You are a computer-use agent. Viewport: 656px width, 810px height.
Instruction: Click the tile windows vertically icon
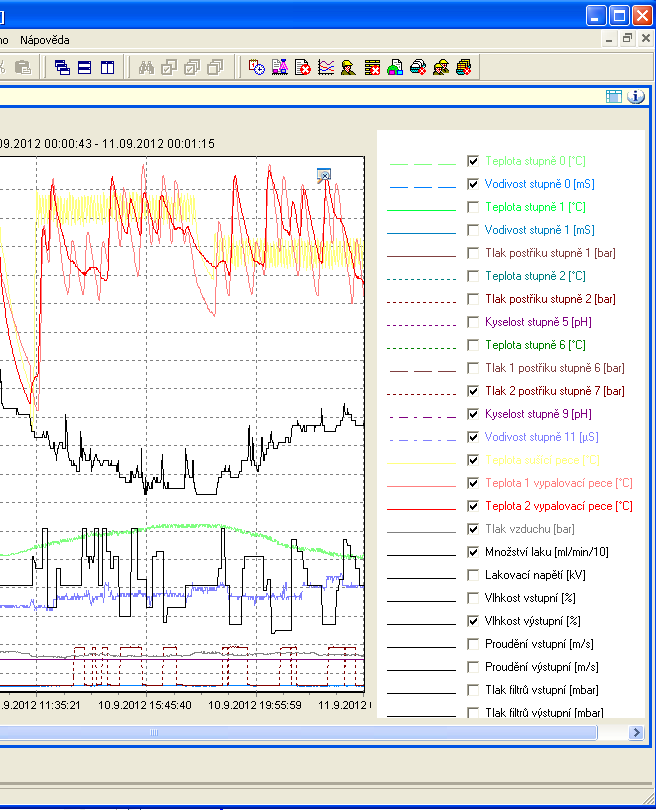(106, 67)
